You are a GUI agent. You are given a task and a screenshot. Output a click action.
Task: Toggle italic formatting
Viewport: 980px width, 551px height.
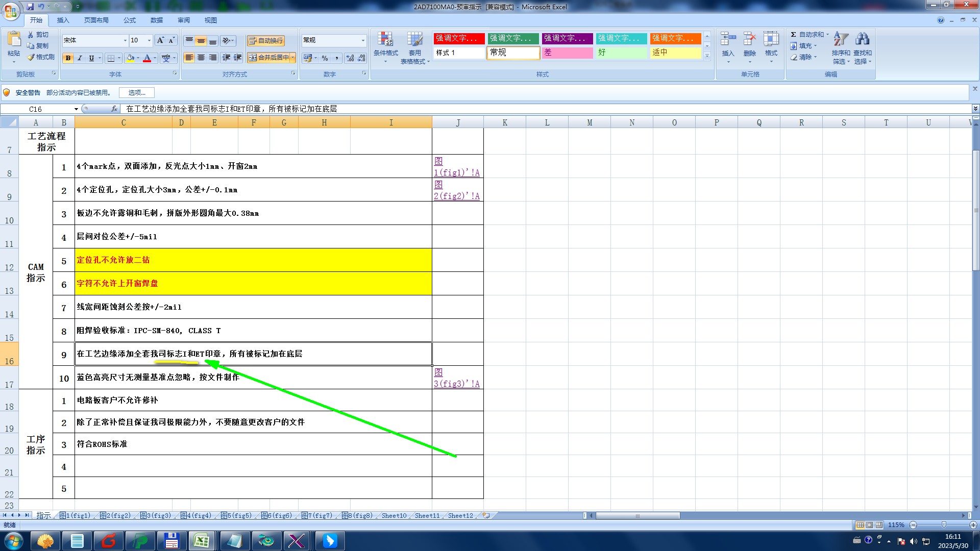tap(80, 58)
